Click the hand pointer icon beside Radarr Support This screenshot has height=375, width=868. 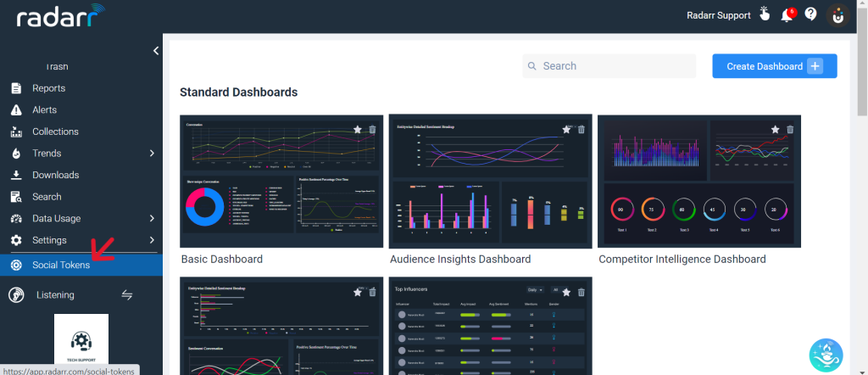(x=765, y=14)
